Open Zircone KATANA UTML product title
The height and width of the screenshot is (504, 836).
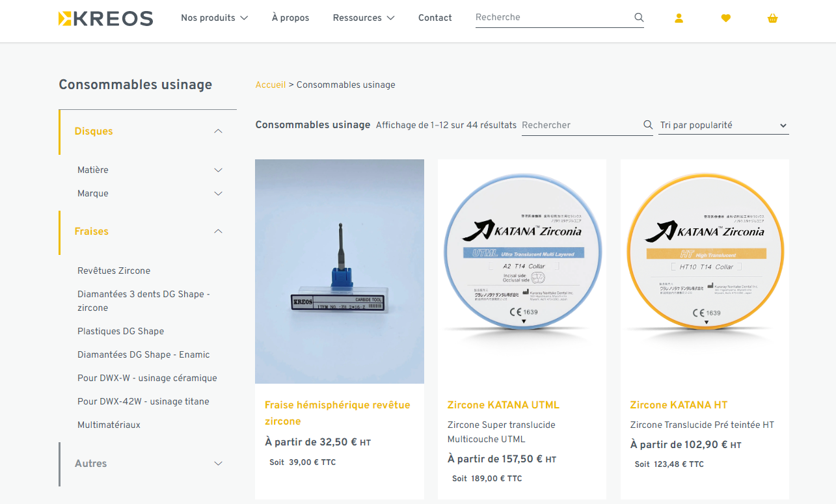pyautogui.click(x=504, y=405)
